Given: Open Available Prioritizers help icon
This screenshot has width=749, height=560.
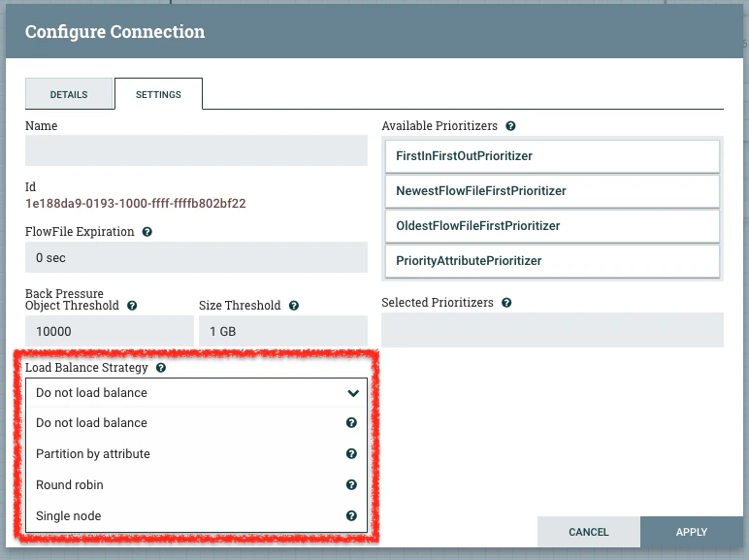Looking at the screenshot, I should [510, 126].
